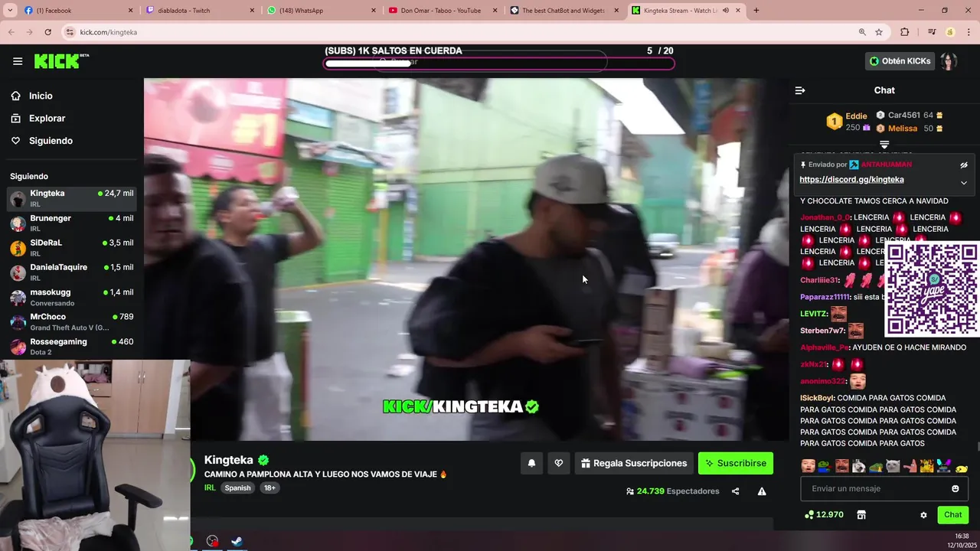The height and width of the screenshot is (551, 980).
Task: Click the Suscribirse button
Action: tap(736, 463)
